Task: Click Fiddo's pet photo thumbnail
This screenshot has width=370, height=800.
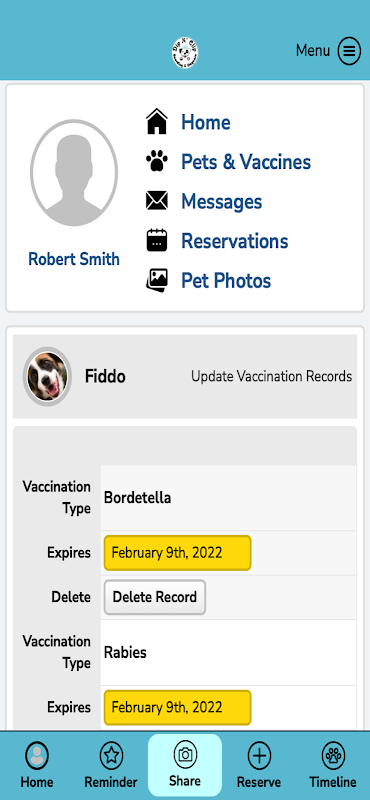Action: [47, 377]
